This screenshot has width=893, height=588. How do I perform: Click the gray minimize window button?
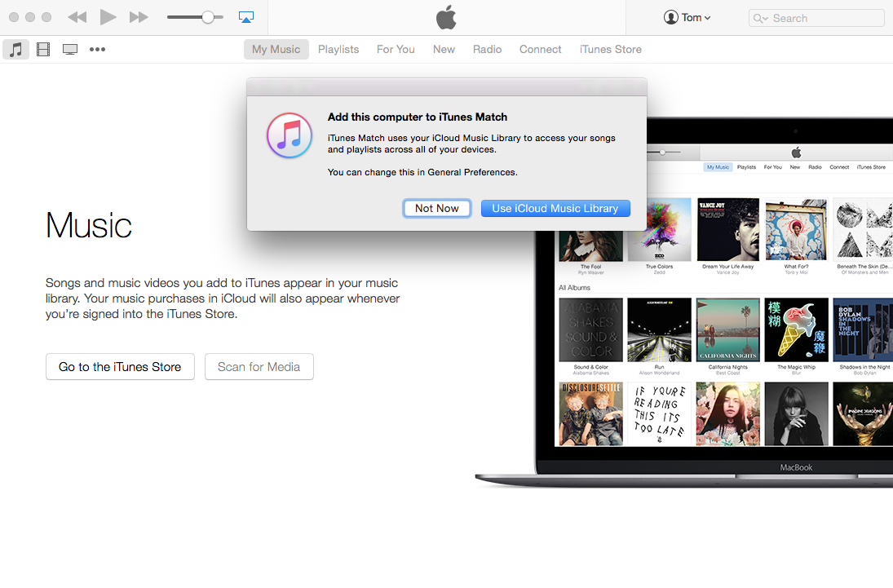pyautogui.click(x=30, y=17)
